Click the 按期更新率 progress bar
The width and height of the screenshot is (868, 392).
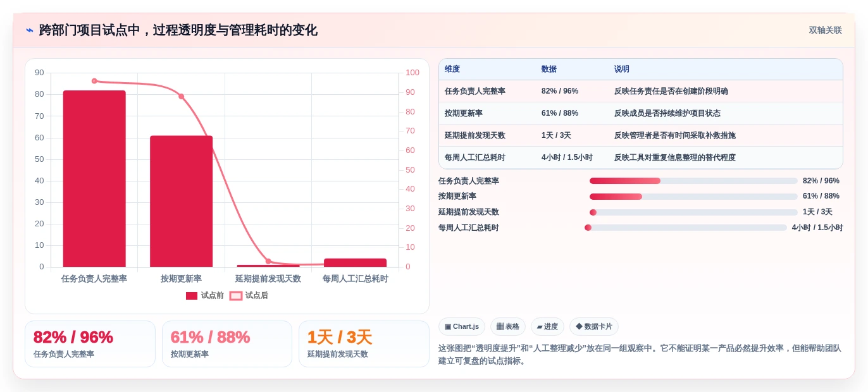coord(693,197)
